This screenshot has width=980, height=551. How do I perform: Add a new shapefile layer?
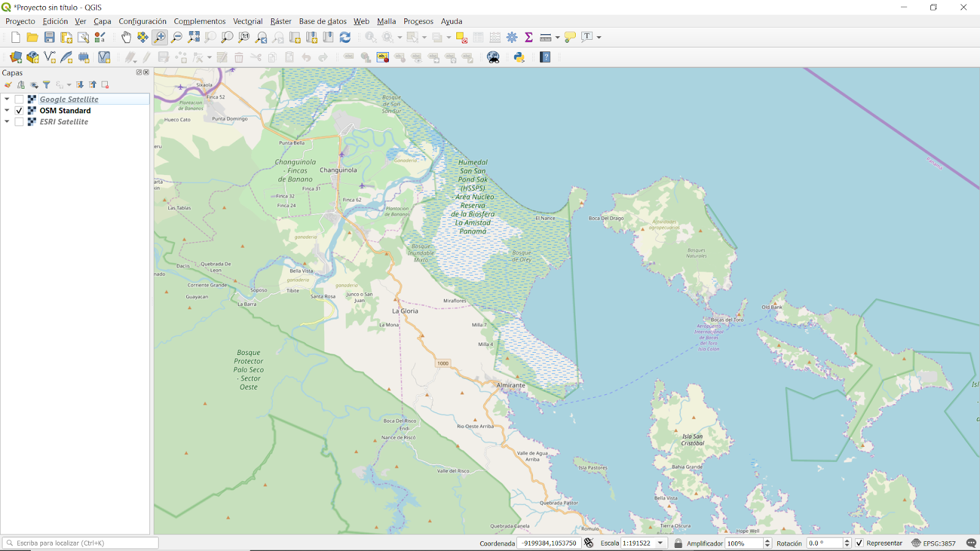pos(50,57)
